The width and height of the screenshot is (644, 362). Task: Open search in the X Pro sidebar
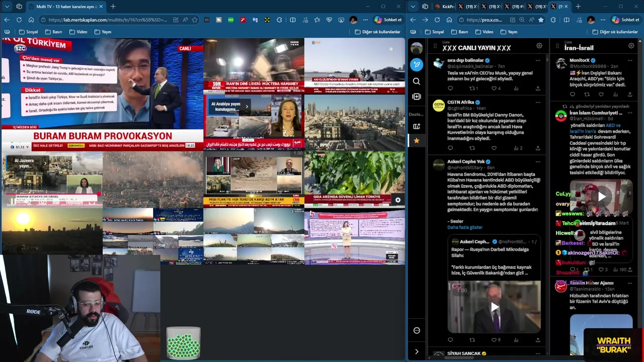pyautogui.click(x=417, y=81)
